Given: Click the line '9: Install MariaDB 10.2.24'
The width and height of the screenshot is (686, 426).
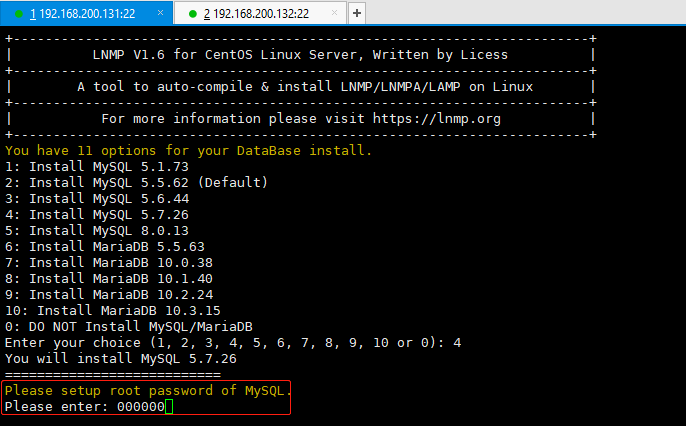Looking at the screenshot, I should point(108,294).
